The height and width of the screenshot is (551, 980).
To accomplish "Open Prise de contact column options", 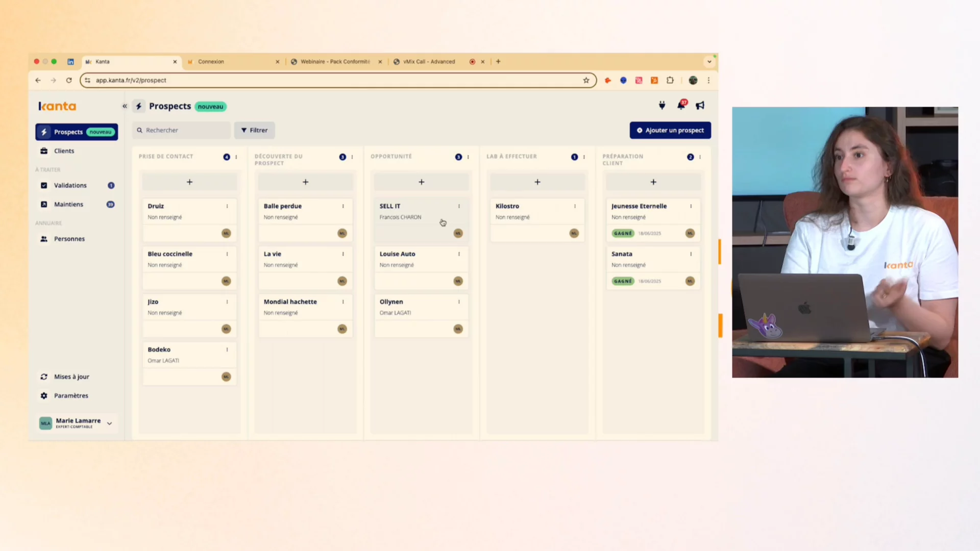I will pyautogui.click(x=236, y=157).
